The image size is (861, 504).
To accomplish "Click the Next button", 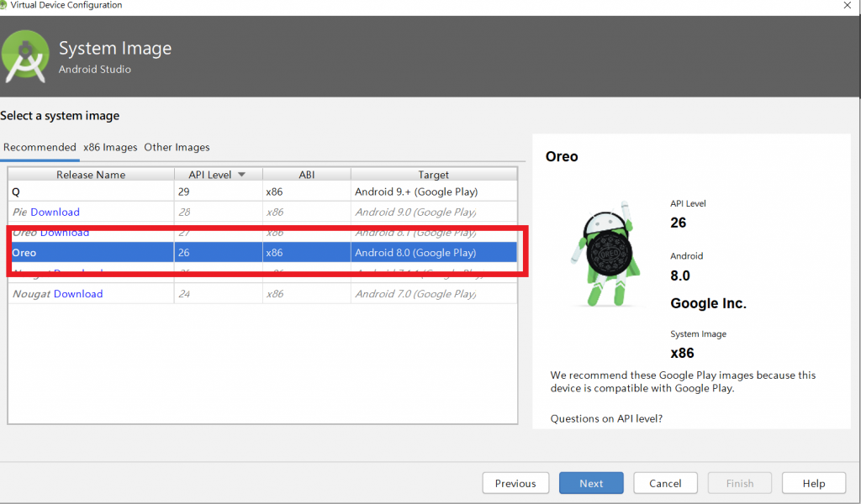I will (x=591, y=483).
